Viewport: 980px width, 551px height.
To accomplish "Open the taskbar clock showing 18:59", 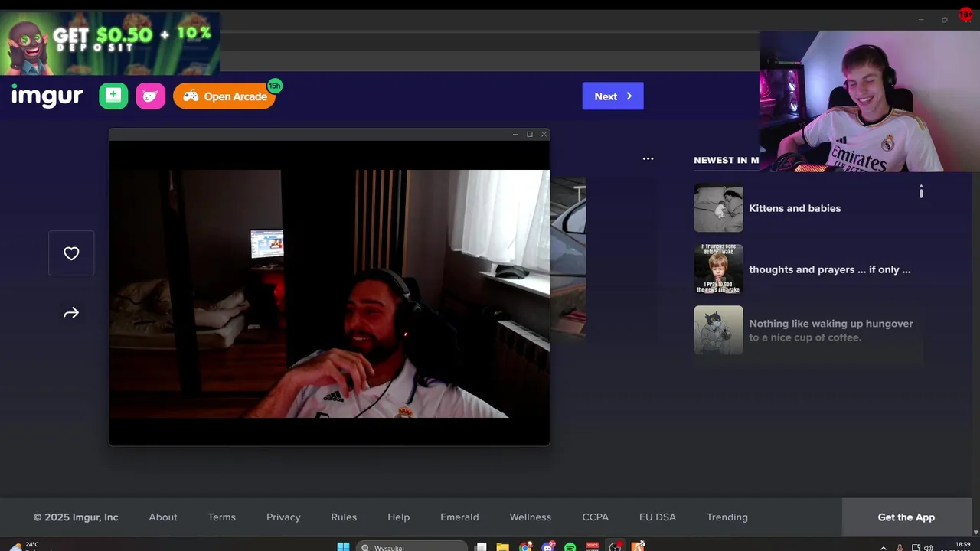I will [x=963, y=546].
